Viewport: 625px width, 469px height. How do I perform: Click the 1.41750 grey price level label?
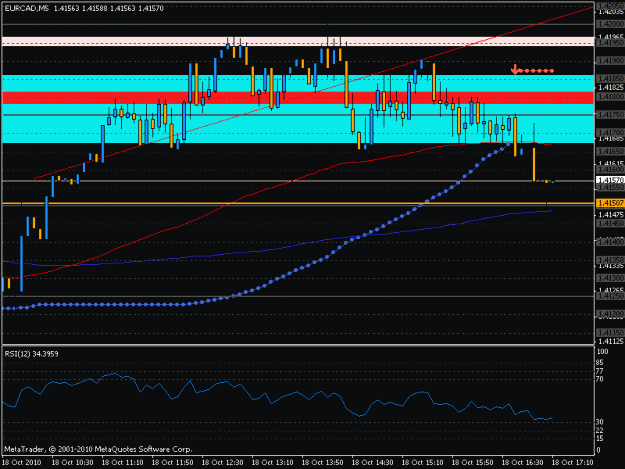click(x=610, y=114)
